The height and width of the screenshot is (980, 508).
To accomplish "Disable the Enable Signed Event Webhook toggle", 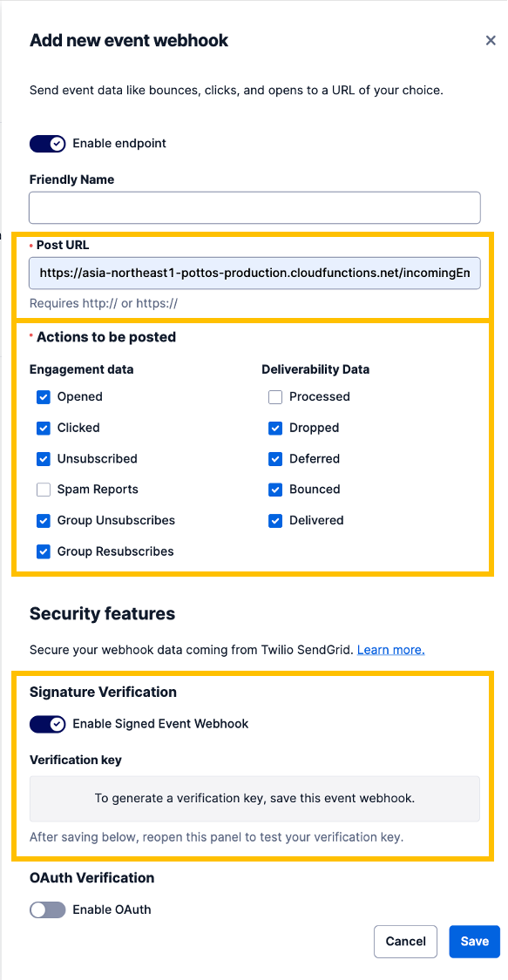I will click(47, 724).
